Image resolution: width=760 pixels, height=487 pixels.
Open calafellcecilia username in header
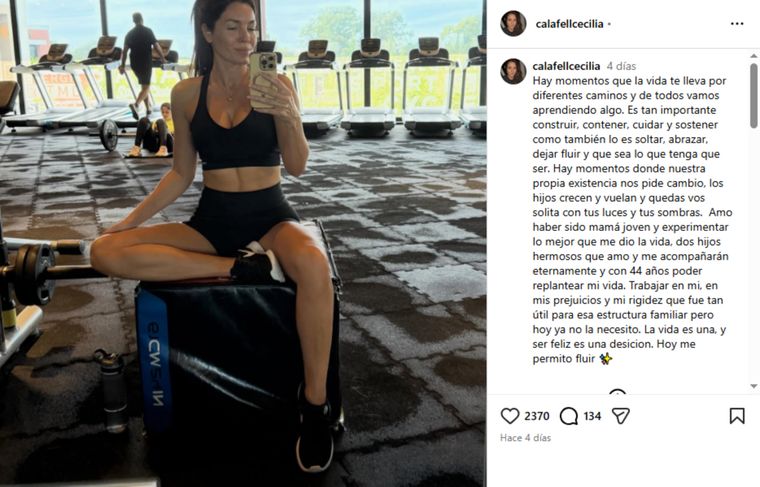click(x=570, y=24)
